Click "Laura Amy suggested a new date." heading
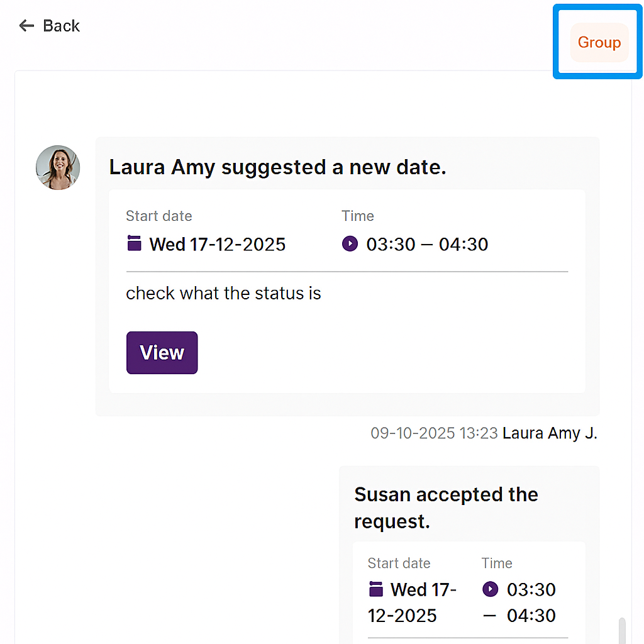 tap(277, 167)
